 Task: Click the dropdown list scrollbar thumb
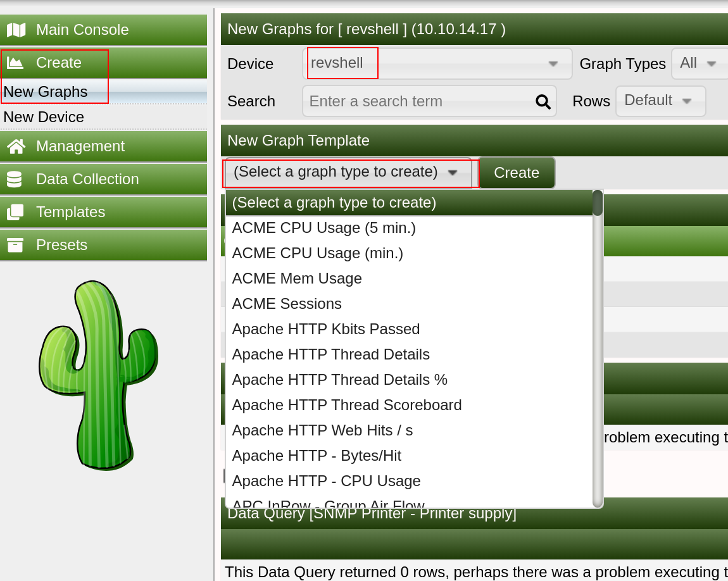pos(598,203)
